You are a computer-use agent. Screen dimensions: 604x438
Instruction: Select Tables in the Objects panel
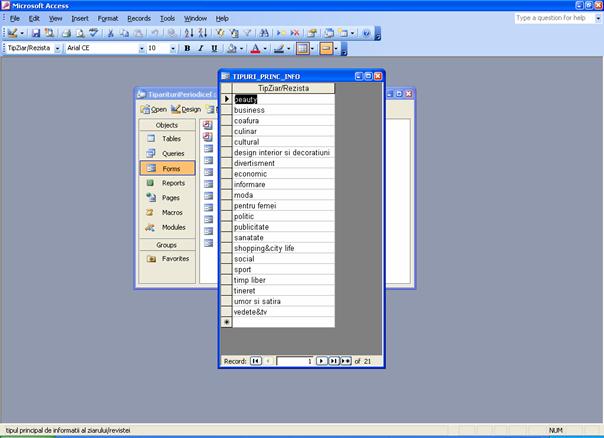pyautogui.click(x=172, y=139)
